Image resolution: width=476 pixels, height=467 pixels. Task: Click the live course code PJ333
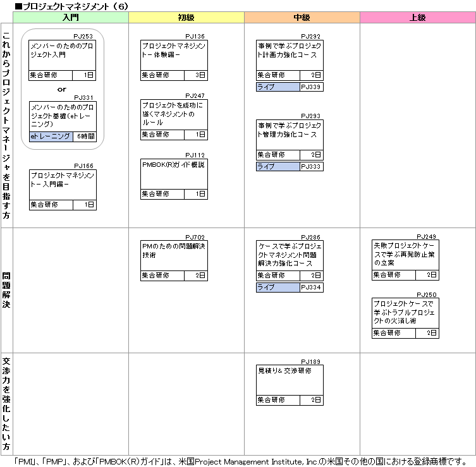[x=311, y=166]
